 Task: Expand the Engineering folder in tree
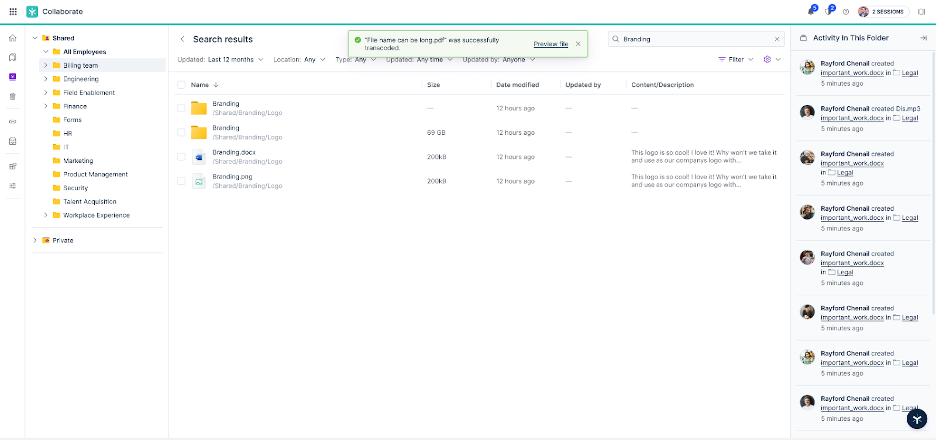(45, 78)
